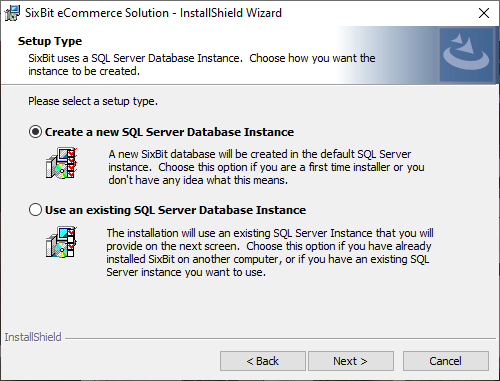Click the Setup Type heading

pos(50,41)
